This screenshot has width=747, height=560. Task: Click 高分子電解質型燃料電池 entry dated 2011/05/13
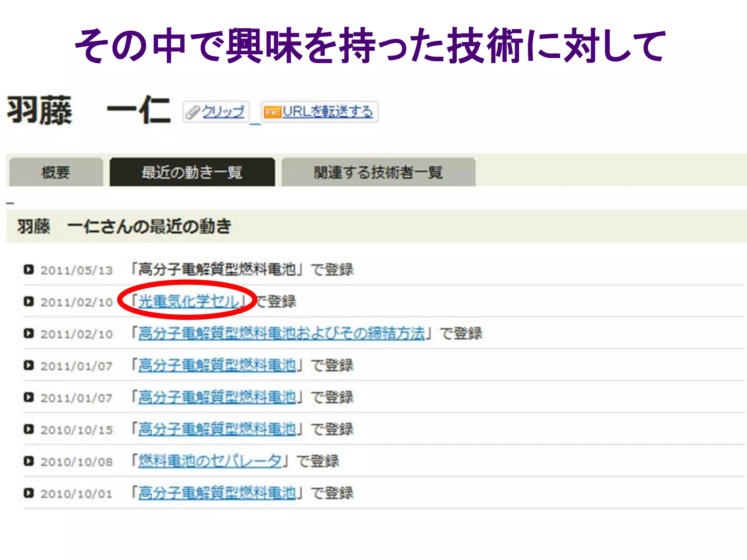coord(217,269)
